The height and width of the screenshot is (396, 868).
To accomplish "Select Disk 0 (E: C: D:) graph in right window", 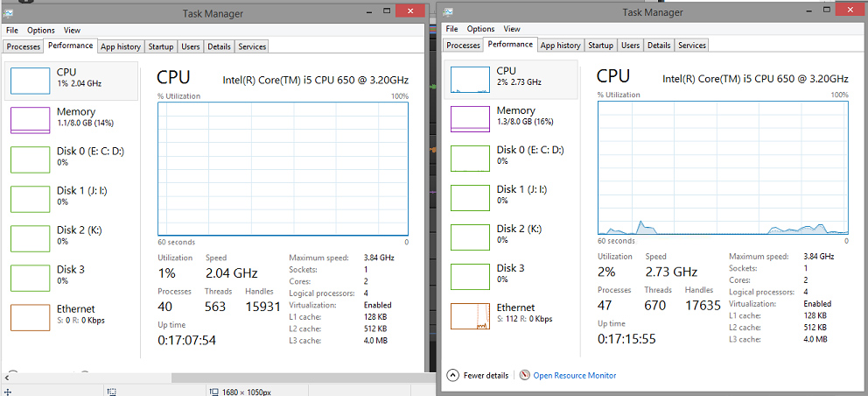I will coord(470,158).
